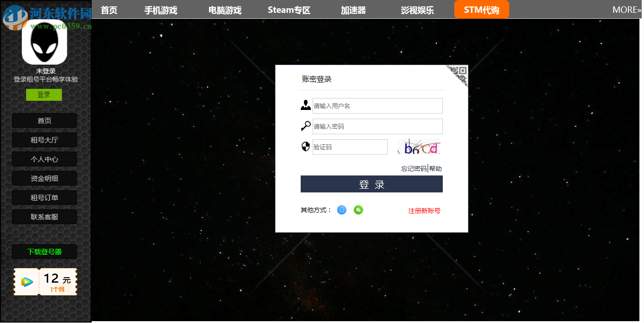
Task: Click the Tencent Video play icon on the coupon
Action: point(26,281)
